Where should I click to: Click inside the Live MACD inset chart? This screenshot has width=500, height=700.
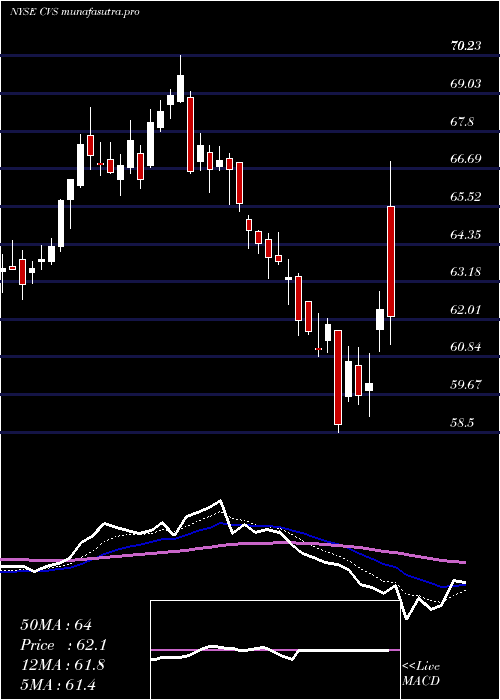[275, 650]
